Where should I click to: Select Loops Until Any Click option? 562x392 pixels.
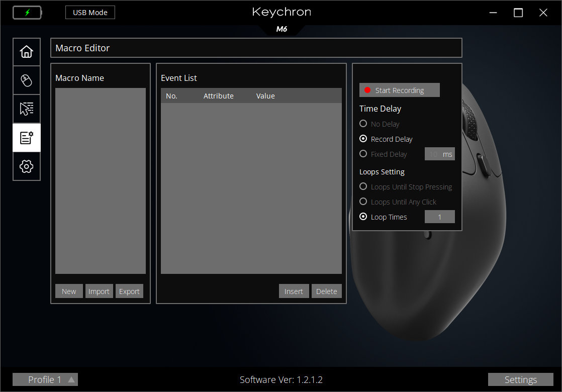pyautogui.click(x=363, y=202)
